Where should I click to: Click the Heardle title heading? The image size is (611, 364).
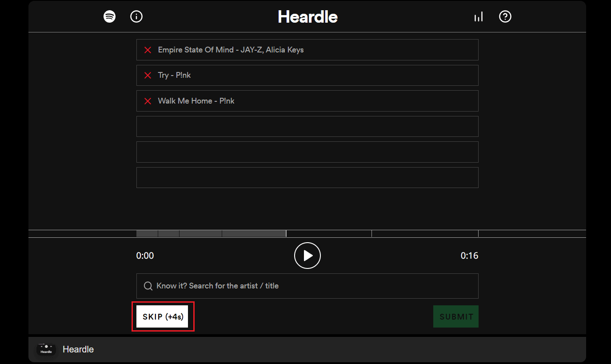pos(307,17)
